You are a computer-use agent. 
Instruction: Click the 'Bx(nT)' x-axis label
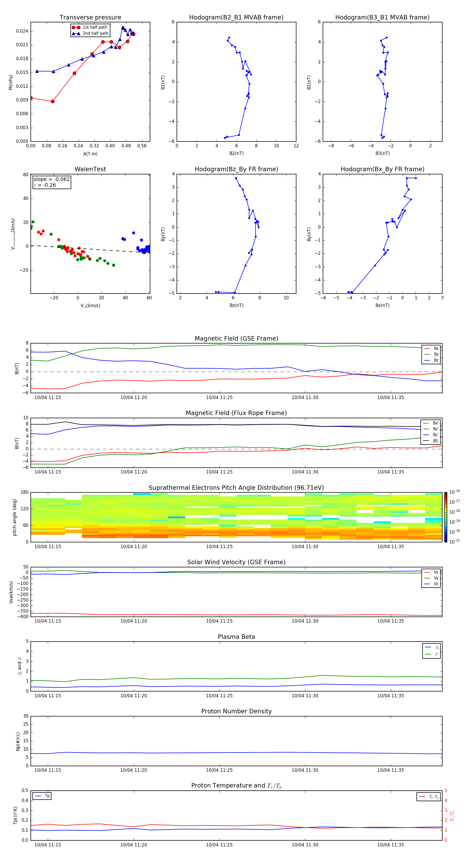point(382,306)
